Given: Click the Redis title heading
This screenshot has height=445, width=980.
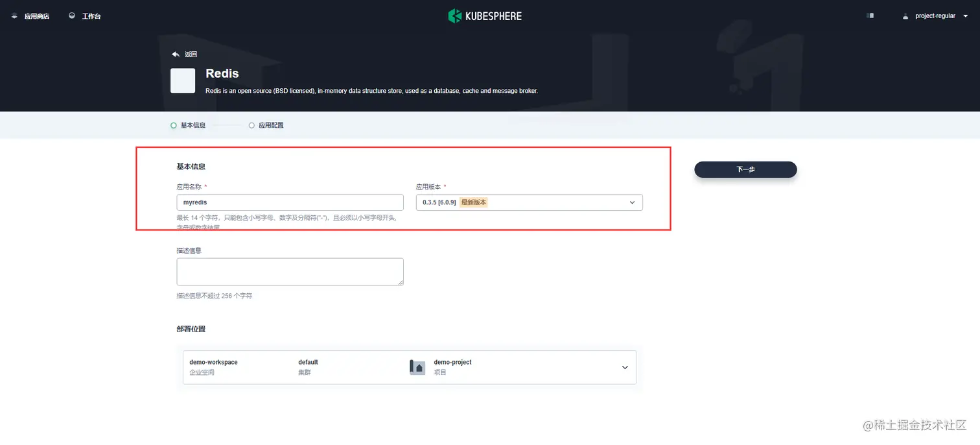Looking at the screenshot, I should click(x=222, y=73).
